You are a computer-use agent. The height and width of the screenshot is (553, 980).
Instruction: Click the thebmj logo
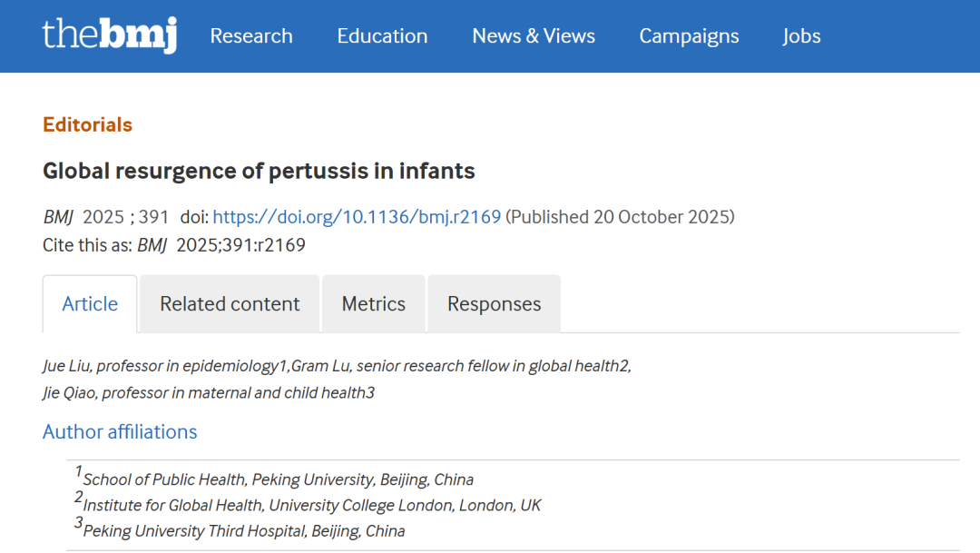tap(110, 35)
